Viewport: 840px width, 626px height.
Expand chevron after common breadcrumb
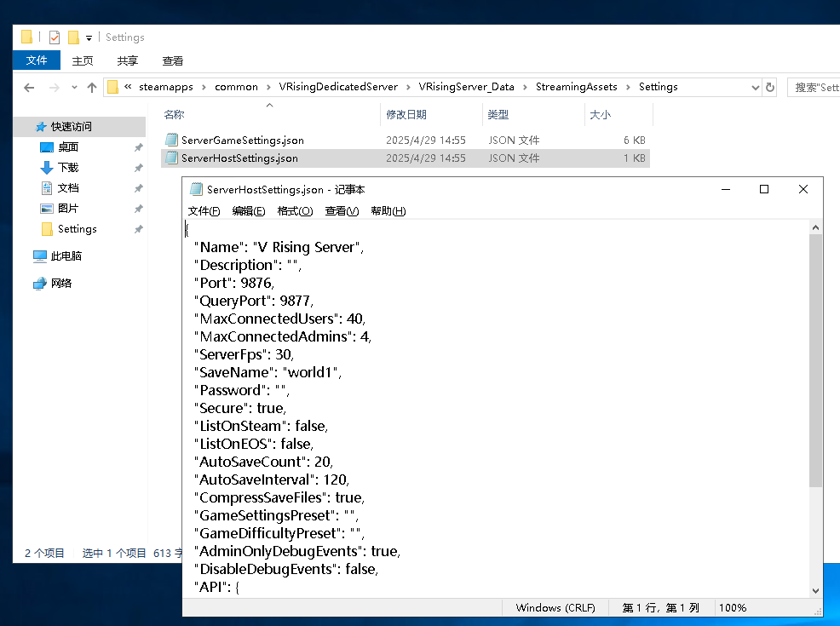pyautogui.click(x=268, y=87)
